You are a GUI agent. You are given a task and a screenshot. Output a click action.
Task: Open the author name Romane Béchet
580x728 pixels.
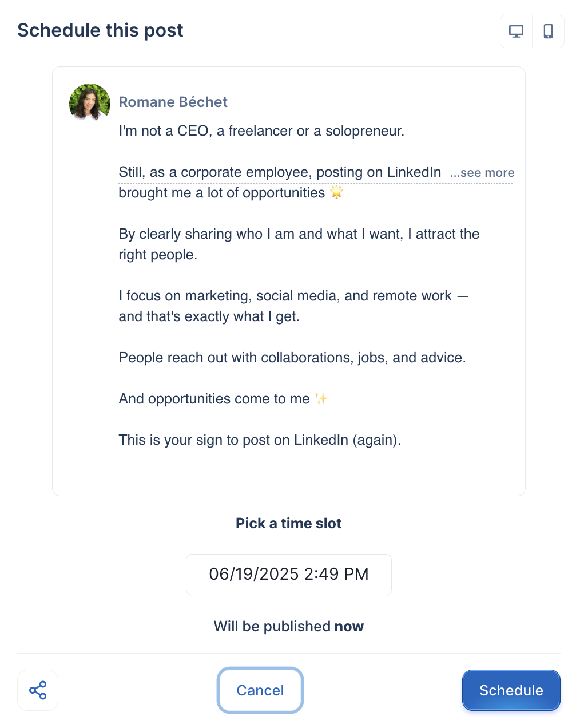[x=173, y=102]
